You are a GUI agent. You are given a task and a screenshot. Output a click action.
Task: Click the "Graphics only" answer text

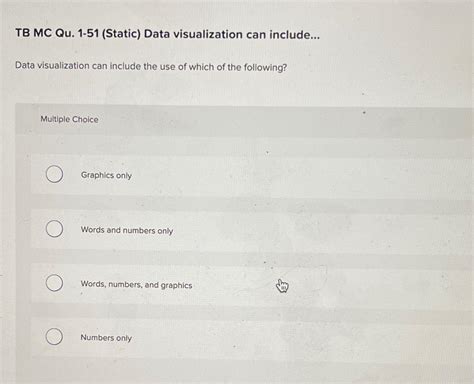click(106, 175)
